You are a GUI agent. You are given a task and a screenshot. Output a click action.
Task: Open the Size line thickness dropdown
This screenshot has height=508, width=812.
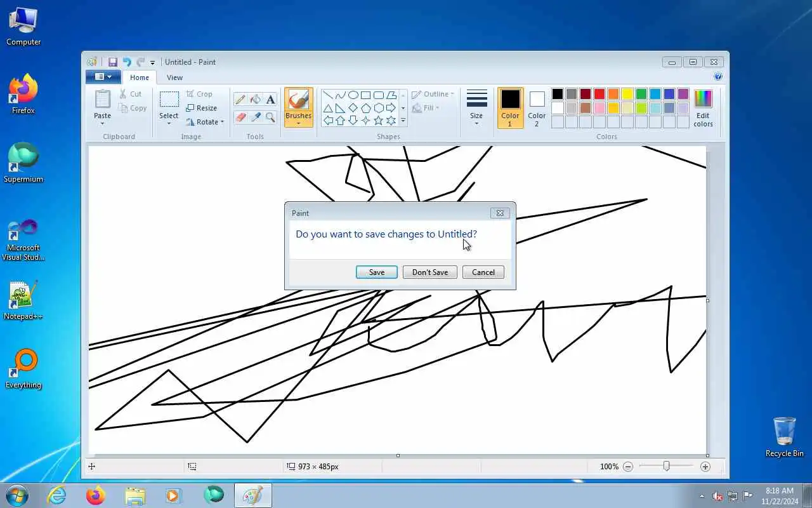(476, 108)
